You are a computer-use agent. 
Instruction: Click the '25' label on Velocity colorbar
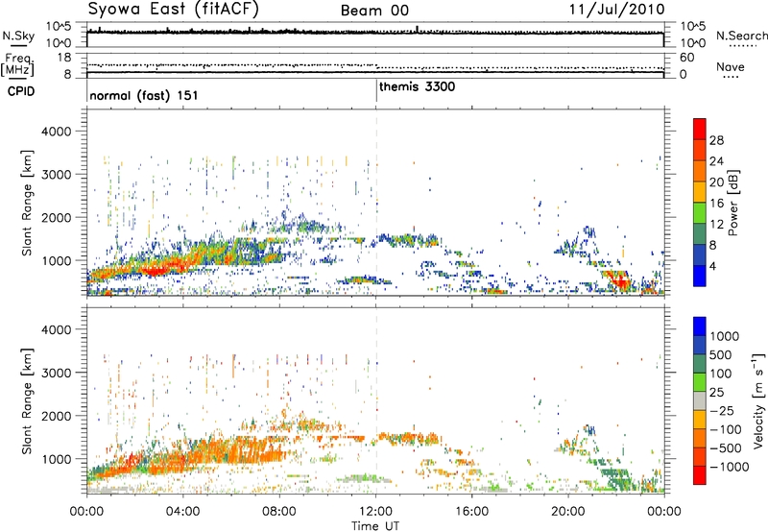click(x=716, y=393)
